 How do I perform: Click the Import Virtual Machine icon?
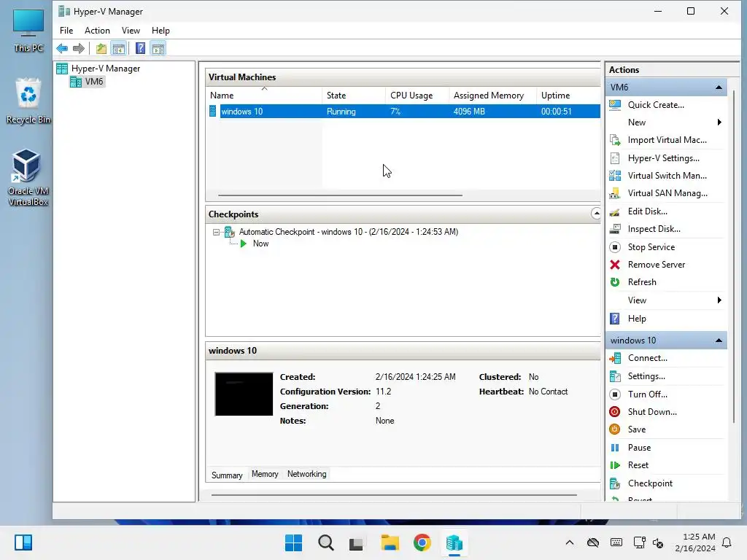pos(615,140)
